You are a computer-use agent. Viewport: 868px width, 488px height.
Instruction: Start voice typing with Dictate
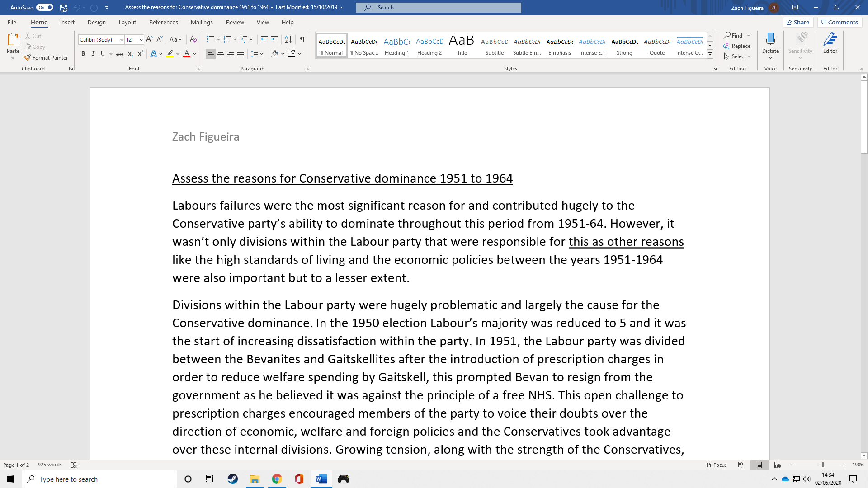(x=770, y=44)
